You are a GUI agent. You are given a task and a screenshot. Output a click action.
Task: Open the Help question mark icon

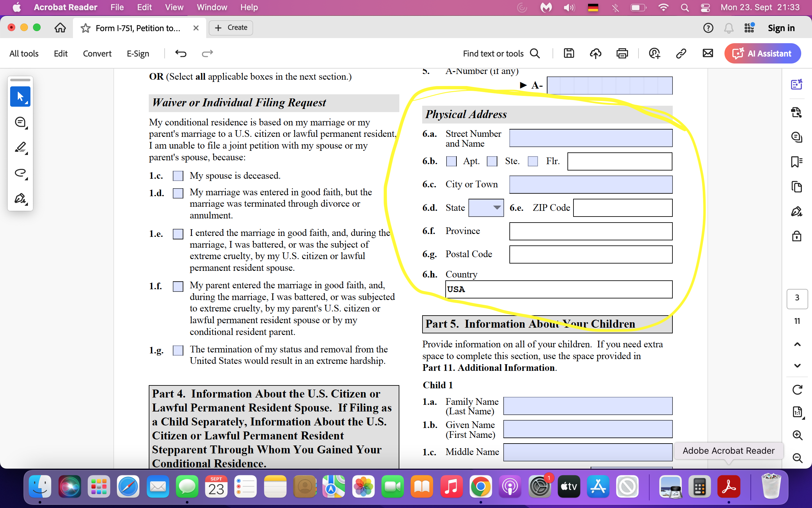point(708,28)
